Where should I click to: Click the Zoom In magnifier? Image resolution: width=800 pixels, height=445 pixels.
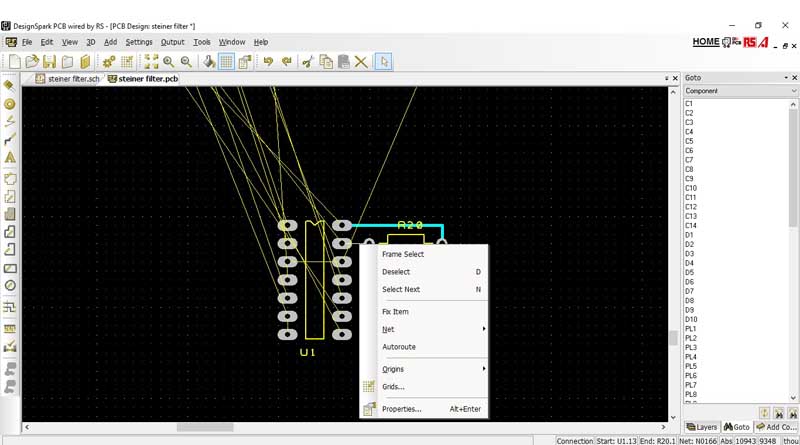coord(168,62)
